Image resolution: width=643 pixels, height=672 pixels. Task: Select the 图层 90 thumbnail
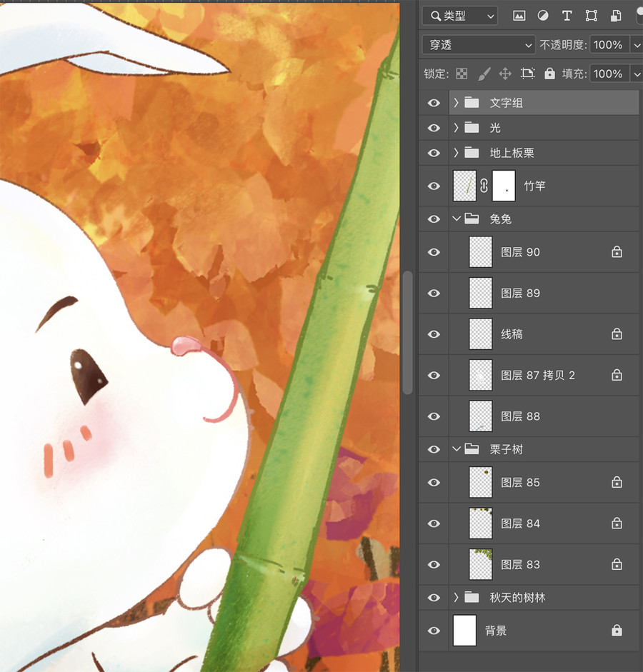(481, 252)
